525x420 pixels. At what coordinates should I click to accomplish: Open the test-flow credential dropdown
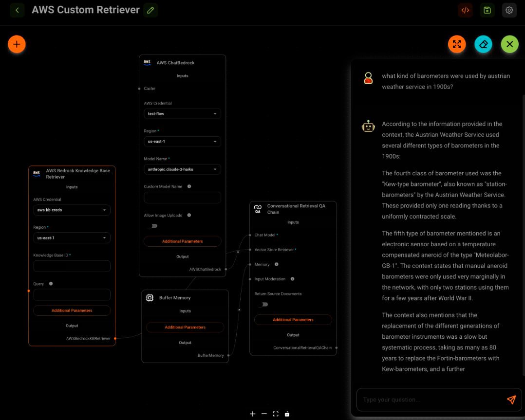[x=182, y=114]
